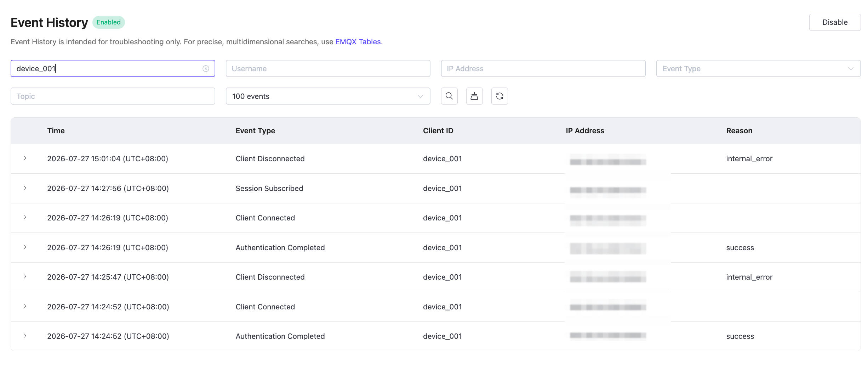Click the Enabled status badge

click(x=109, y=22)
